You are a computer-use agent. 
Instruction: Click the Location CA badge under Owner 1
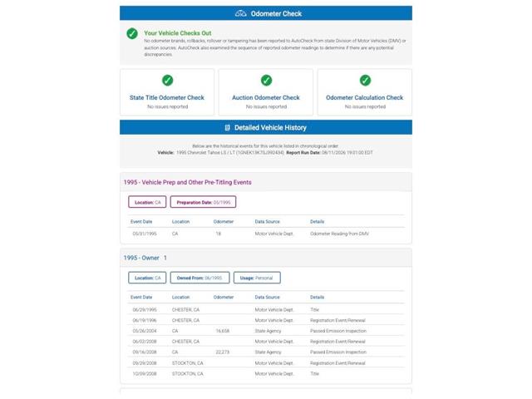tap(147, 278)
